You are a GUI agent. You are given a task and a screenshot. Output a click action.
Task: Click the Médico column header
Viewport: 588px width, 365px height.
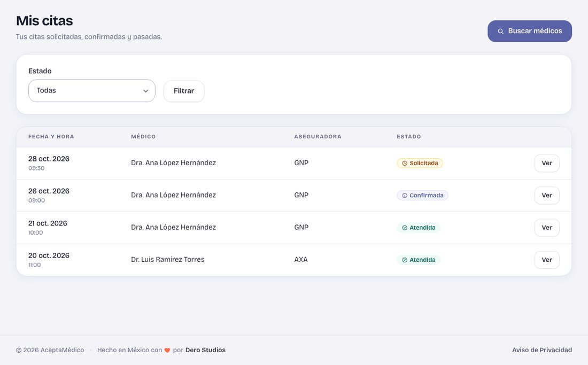(x=143, y=137)
